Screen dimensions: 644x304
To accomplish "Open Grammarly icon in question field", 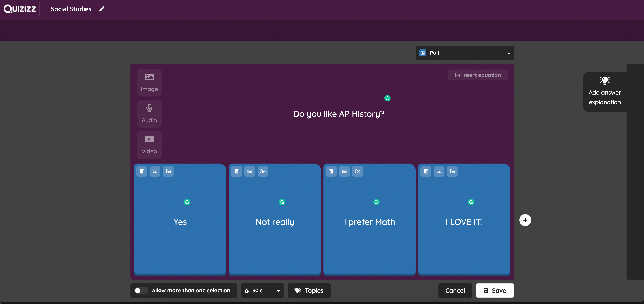I will tap(388, 98).
